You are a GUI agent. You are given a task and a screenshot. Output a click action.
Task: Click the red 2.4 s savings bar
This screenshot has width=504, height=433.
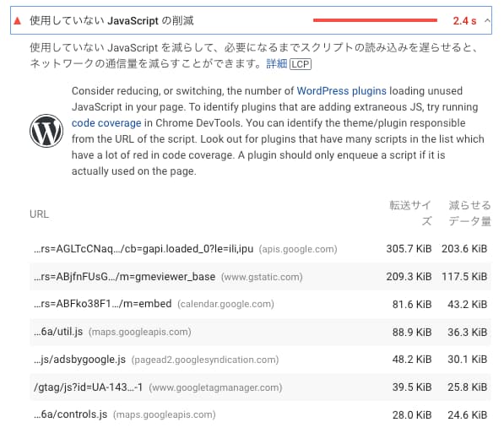pos(375,20)
